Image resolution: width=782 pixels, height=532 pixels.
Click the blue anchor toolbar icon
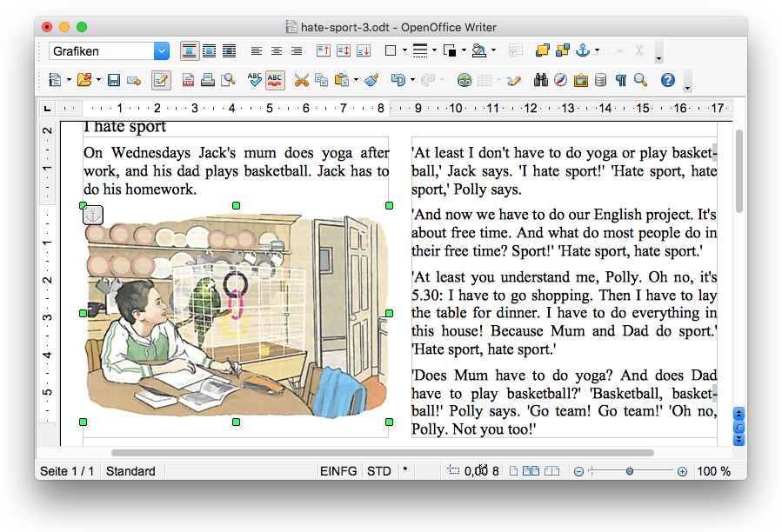pyautogui.click(x=583, y=51)
